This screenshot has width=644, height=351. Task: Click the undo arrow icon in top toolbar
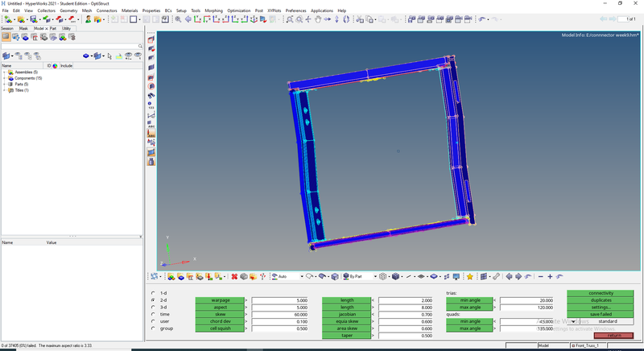tap(482, 19)
